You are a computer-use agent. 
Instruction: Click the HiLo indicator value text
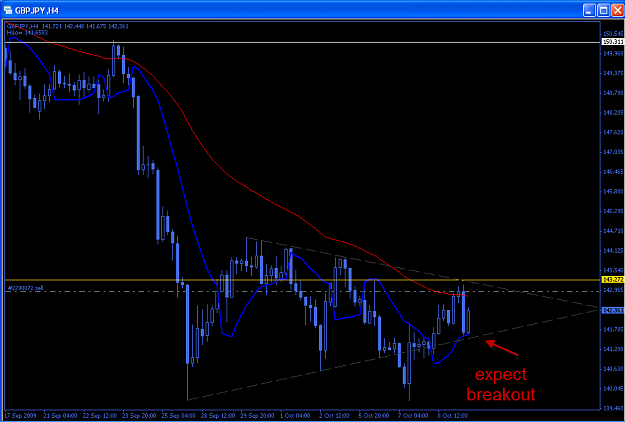[28, 32]
